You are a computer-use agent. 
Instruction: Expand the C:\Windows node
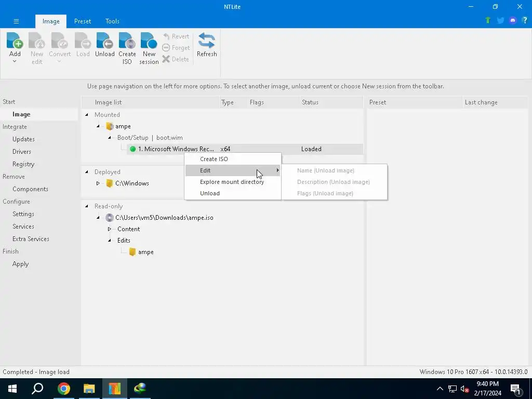pyautogui.click(x=98, y=183)
